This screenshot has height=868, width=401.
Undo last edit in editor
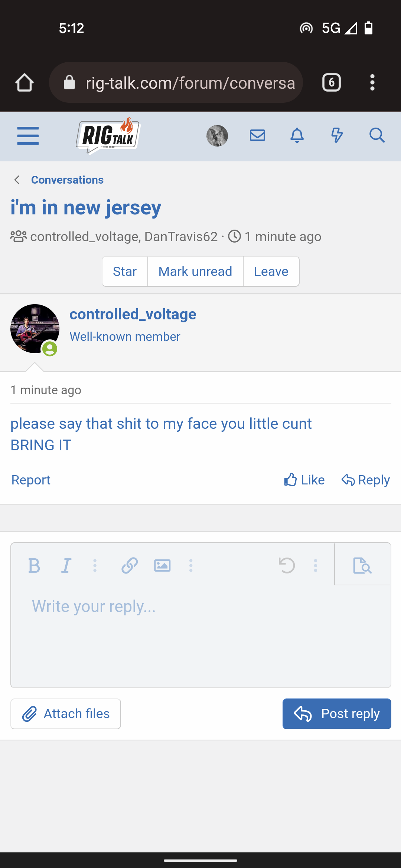tap(287, 566)
